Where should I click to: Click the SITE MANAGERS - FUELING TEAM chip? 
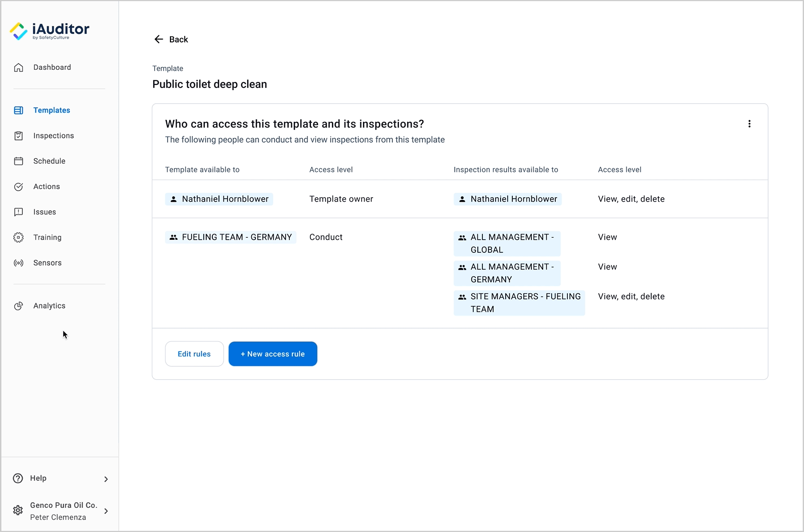519,302
